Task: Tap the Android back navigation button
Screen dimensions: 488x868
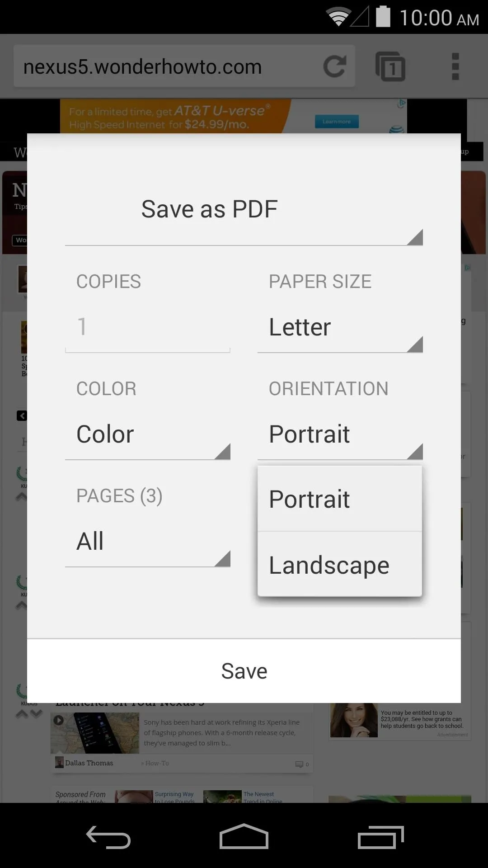Action: [x=108, y=837]
